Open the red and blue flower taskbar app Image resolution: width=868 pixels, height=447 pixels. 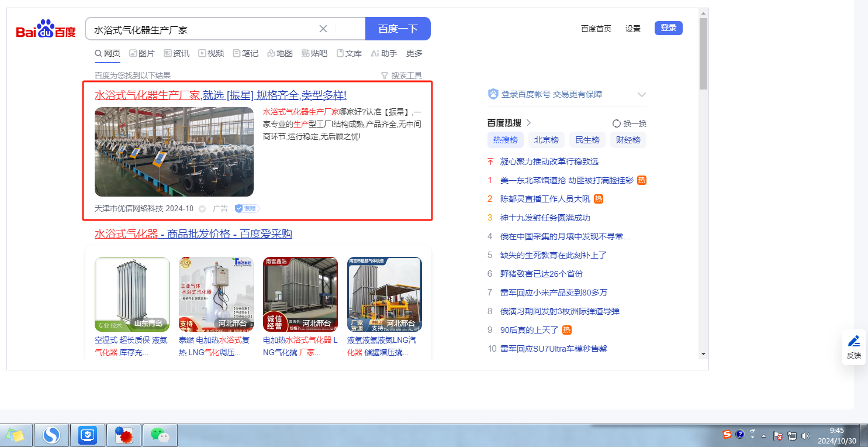click(124, 435)
